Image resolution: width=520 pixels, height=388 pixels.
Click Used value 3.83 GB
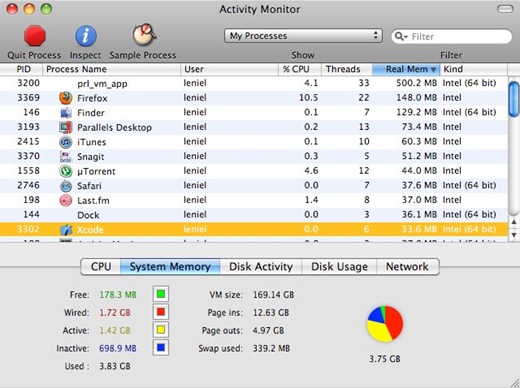click(115, 366)
